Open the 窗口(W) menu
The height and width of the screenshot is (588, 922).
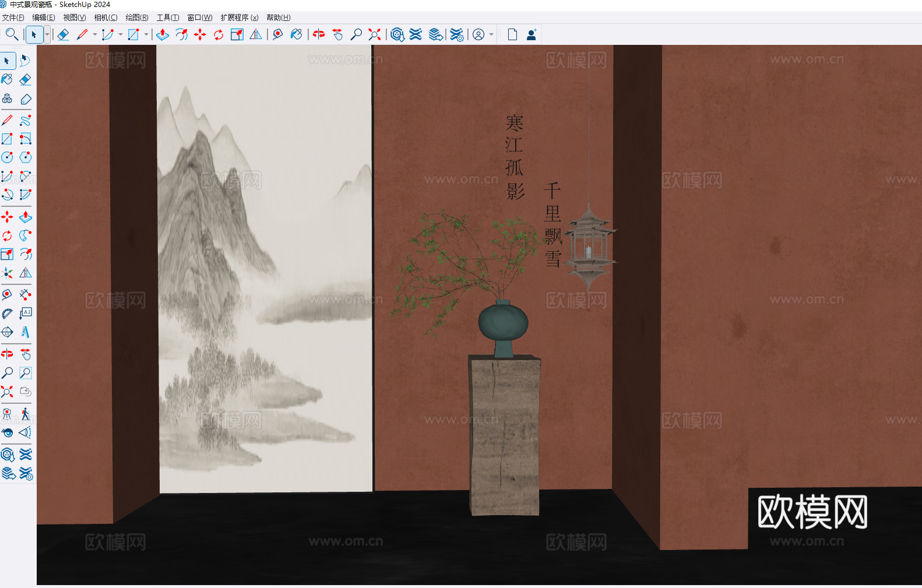[199, 17]
